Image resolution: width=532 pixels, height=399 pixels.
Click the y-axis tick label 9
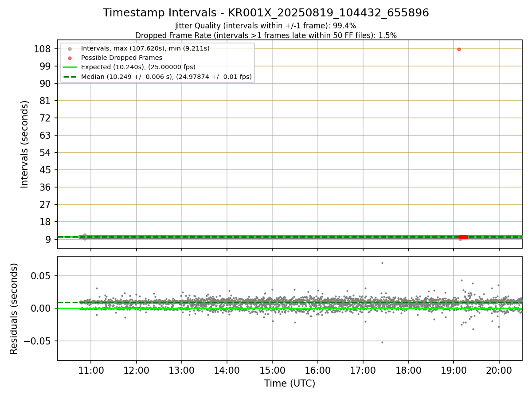(x=48, y=239)
